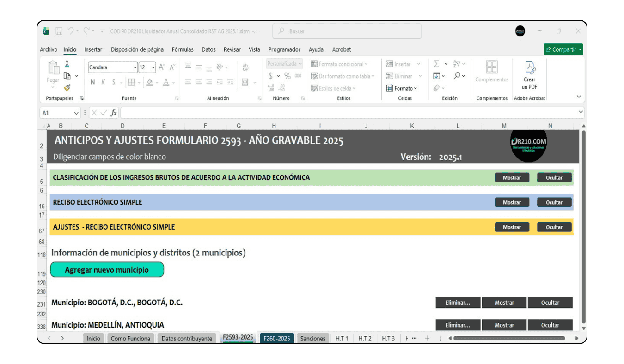Image resolution: width=624 pixels, height=364 pixels.
Task: Open the Candara font name dropdown
Action: point(135,67)
